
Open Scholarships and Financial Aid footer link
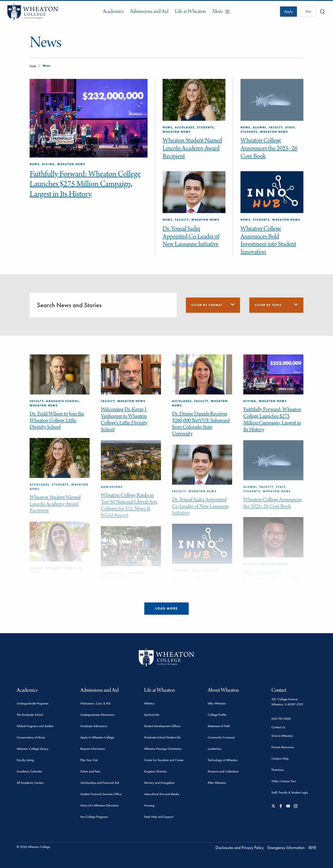point(99,783)
